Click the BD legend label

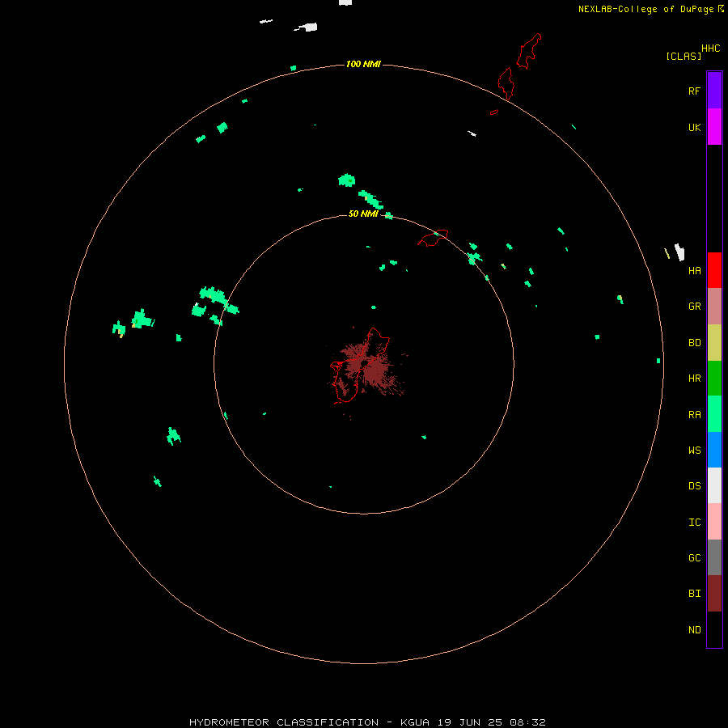pyautogui.click(x=695, y=342)
